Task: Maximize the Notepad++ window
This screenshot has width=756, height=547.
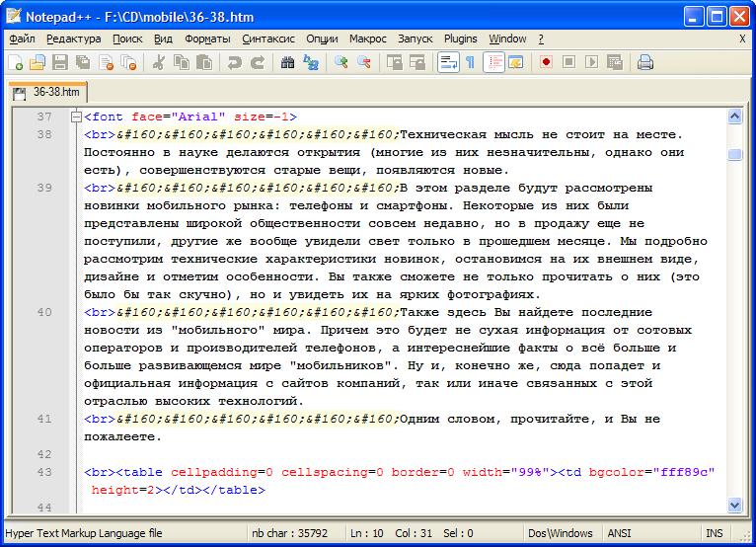Action: pos(717,17)
